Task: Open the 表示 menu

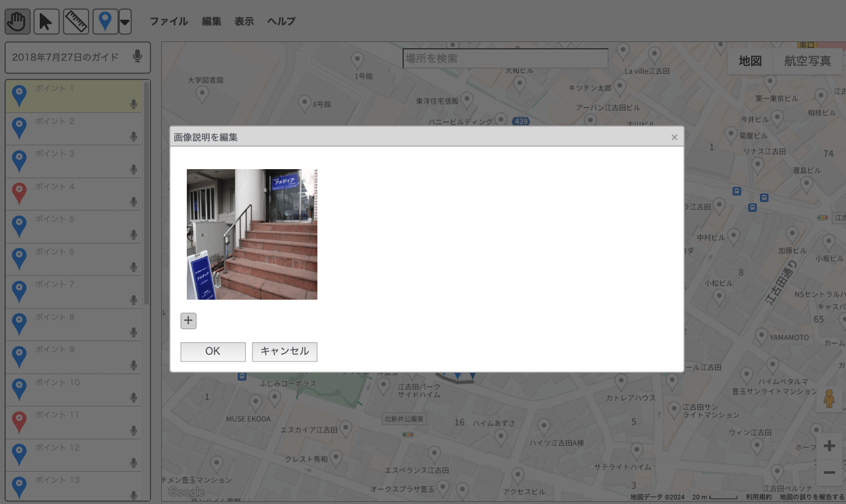Action: [x=244, y=22]
